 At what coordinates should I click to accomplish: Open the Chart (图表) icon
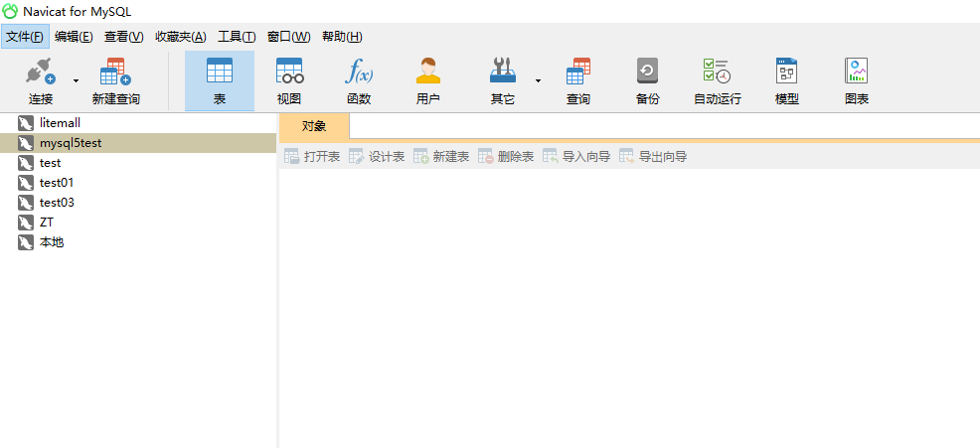[x=857, y=80]
